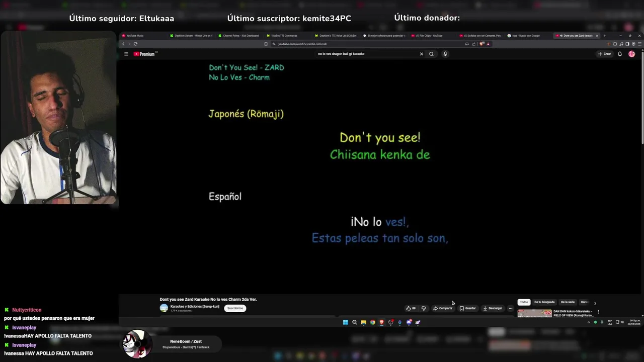Click the bookmark icon in address bar

(266, 44)
